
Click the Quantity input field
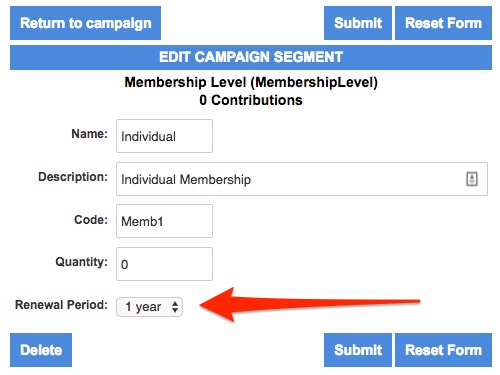pyautogui.click(x=164, y=264)
